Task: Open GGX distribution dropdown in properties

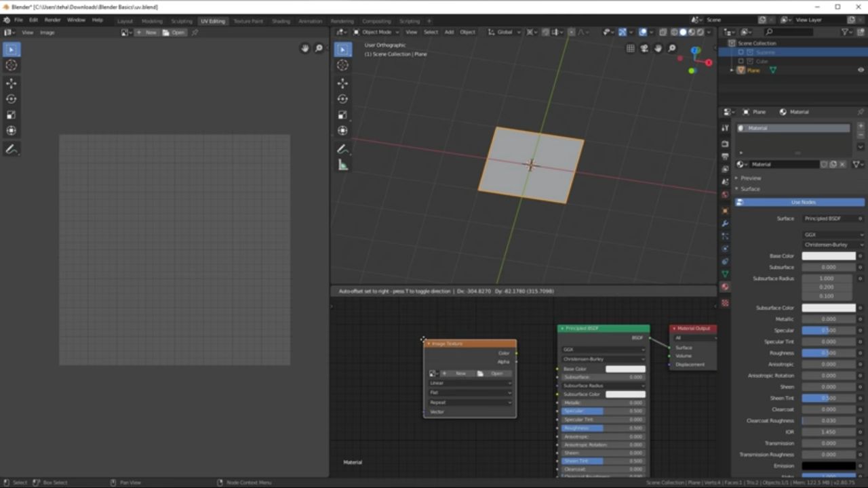Action: (x=833, y=235)
